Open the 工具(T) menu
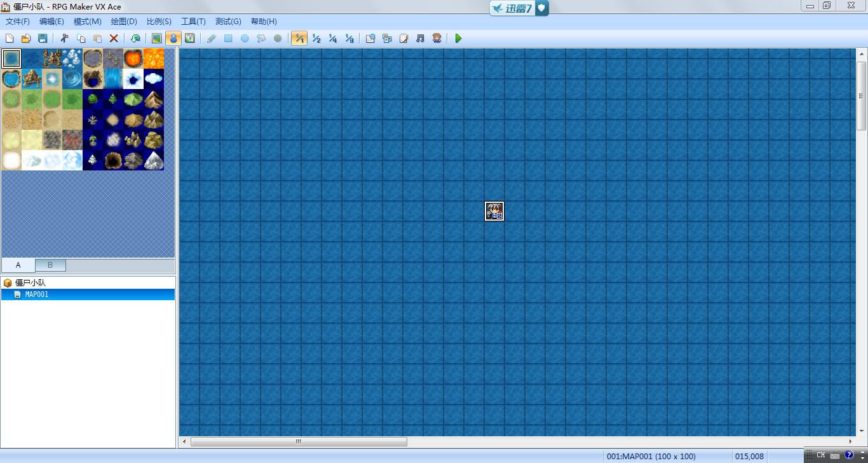 pyautogui.click(x=193, y=22)
